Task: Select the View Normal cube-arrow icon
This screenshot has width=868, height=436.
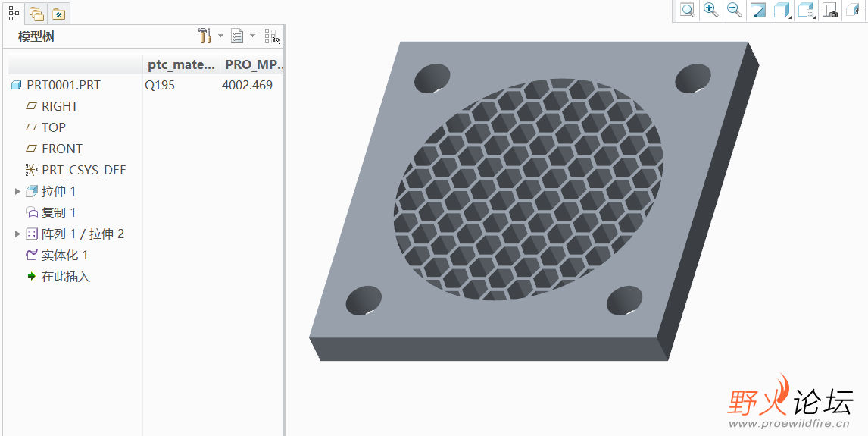Action: (x=853, y=10)
